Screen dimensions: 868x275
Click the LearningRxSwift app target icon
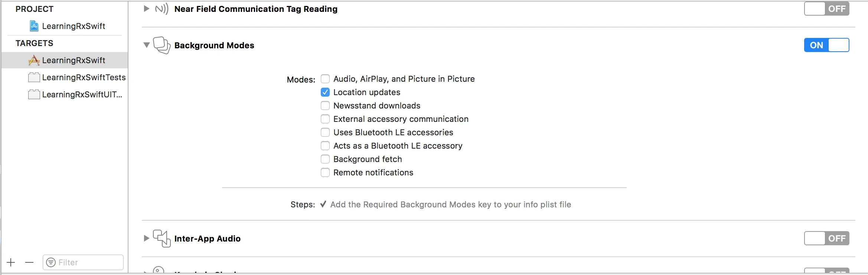34,60
